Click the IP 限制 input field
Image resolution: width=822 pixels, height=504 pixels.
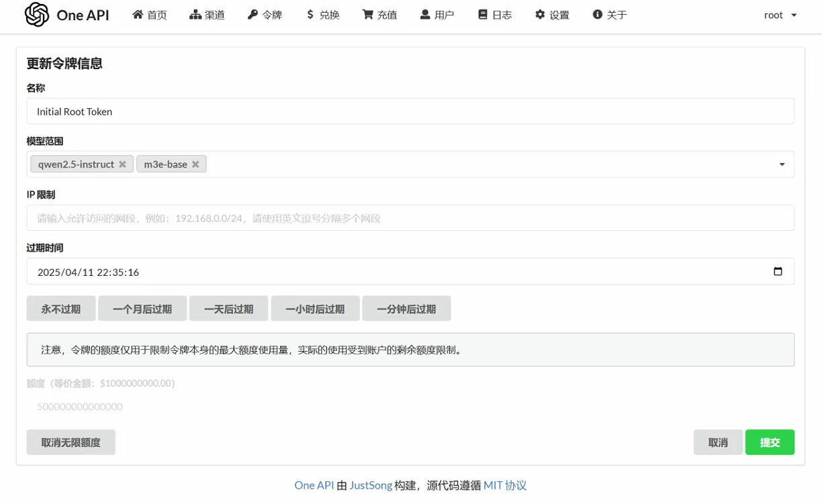click(x=410, y=218)
